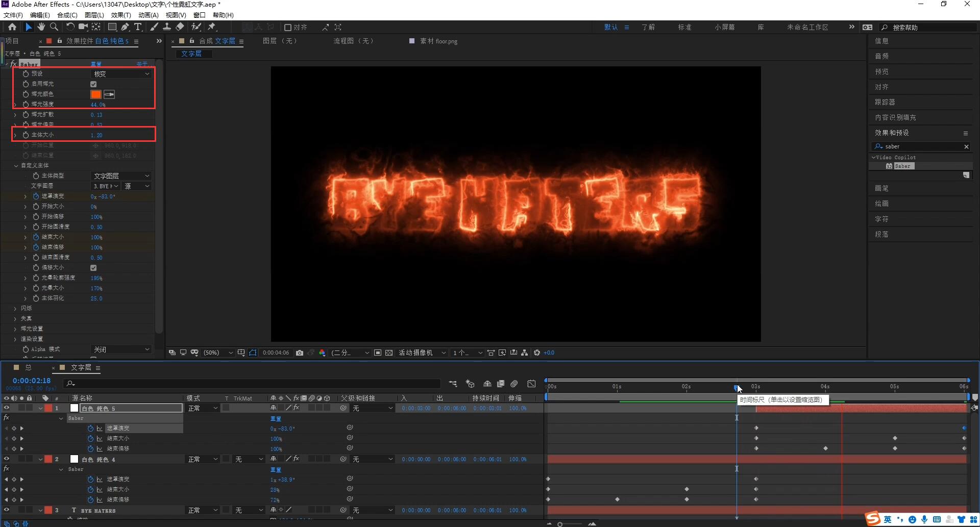Click the reset exposure icon
The height and width of the screenshot is (527, 980).
(537, 353)
